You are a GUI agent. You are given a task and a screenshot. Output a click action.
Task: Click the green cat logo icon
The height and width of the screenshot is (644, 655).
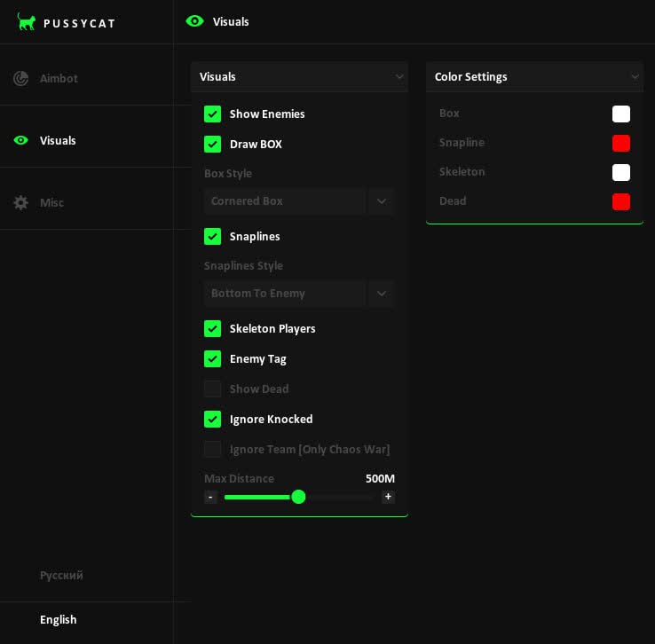tap(27, 22)
